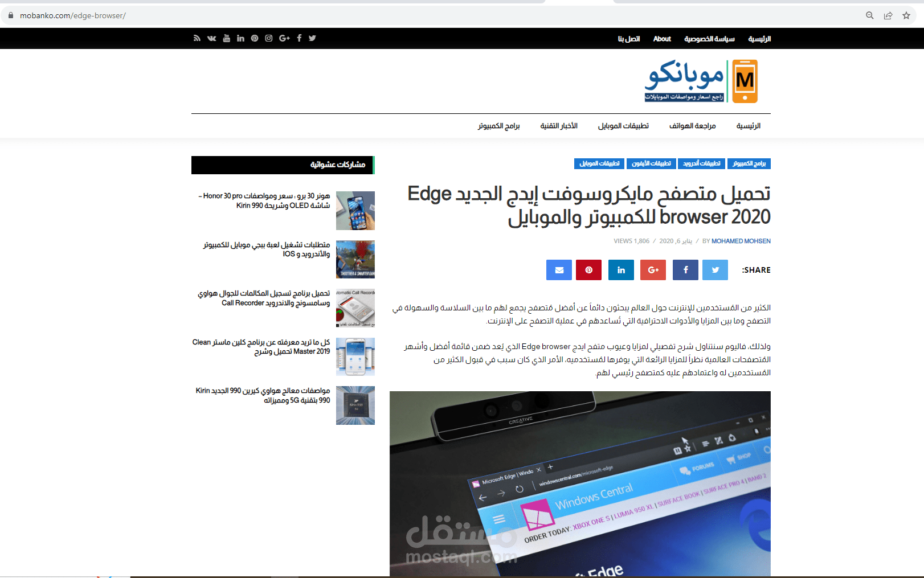
Task: Select the تطبيقات الأيفون category tag
Action: [x=651, y=163]
